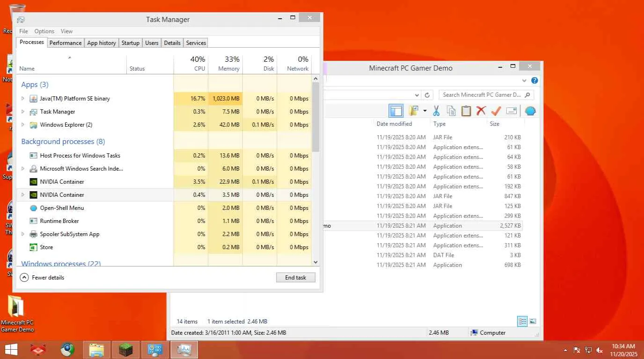Open the File menu in Task Manager

(23, 31)
